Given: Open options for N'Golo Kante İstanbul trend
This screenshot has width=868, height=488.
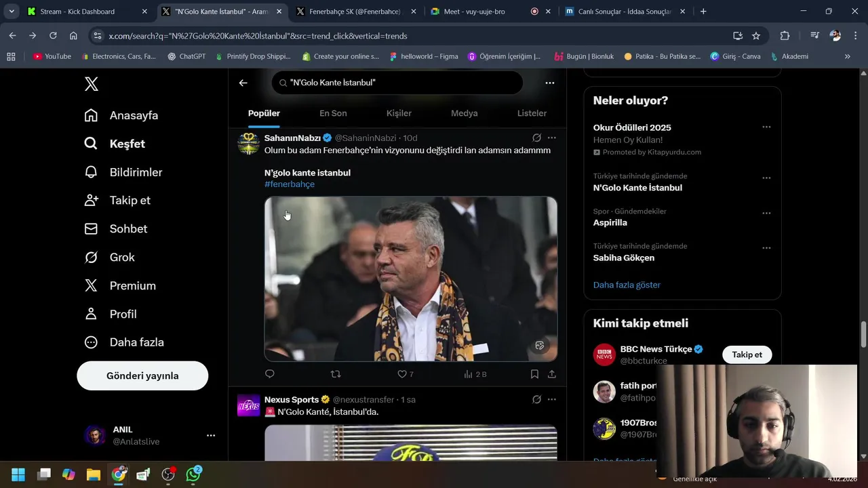Looking at the screenshot, I should 766,178.
